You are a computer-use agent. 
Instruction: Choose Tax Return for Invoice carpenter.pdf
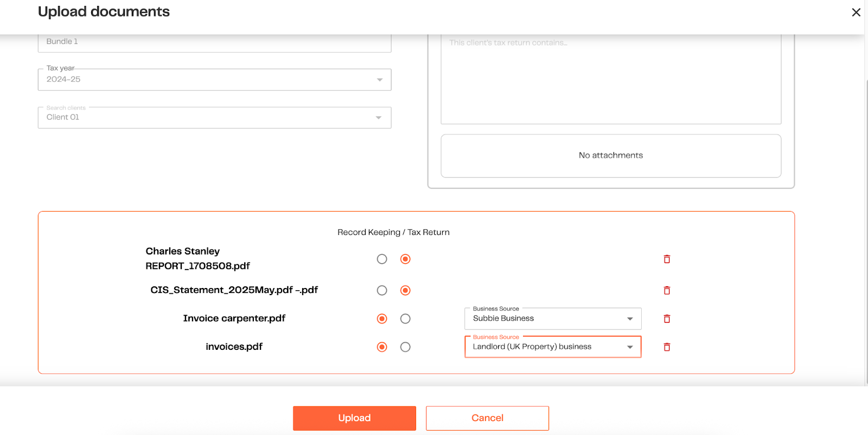tap(405, 319)
